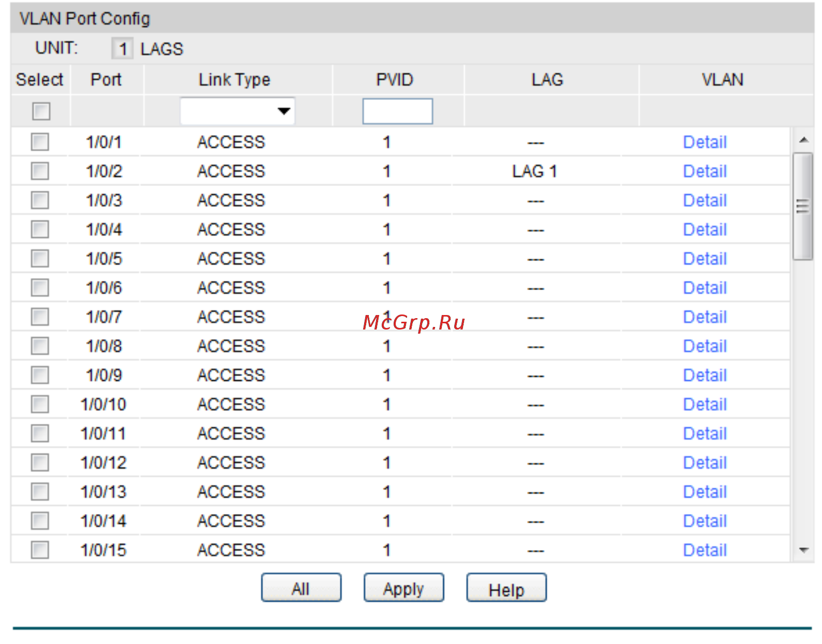View VLAN Detail for port 1/0/5
This screenshot has width=822, height=644.
pos(705,258)
